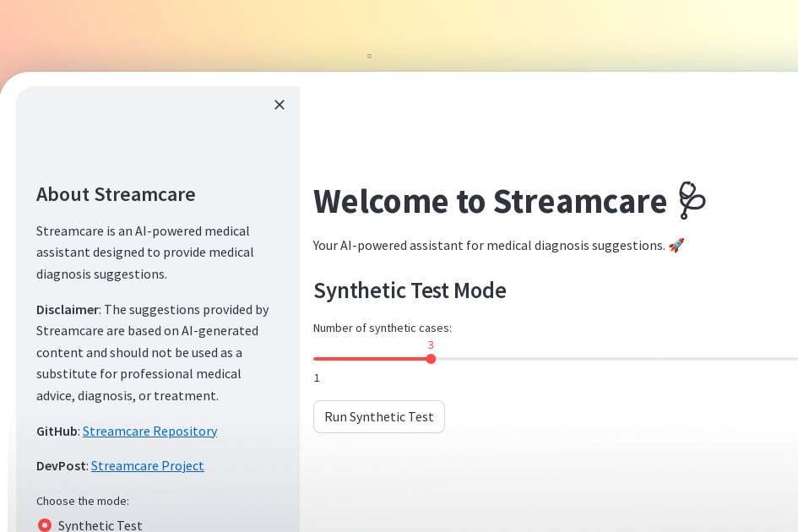Click the slider current value '3'

431,345
